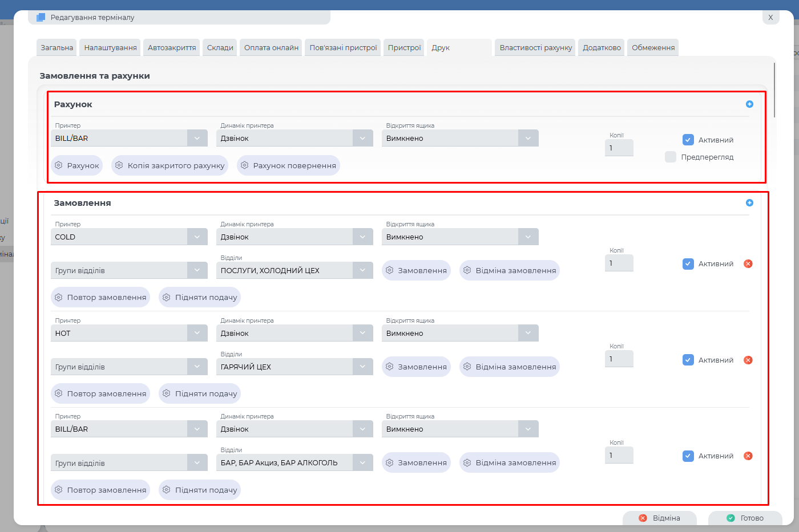The width and height of the screenshot is (799, 532).
Task: Open Підняти подачу settings for ГАРЯЧИЙ ЦЕХ
Action: 200,393
